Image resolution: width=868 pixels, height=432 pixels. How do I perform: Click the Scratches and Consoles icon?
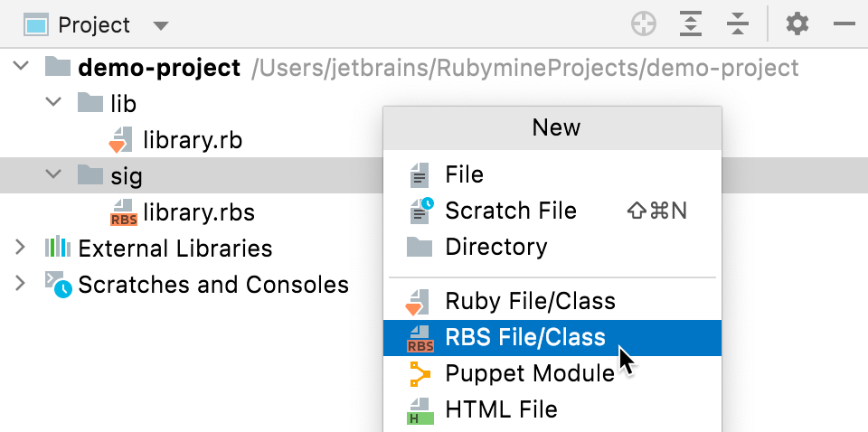coord(57,285)
